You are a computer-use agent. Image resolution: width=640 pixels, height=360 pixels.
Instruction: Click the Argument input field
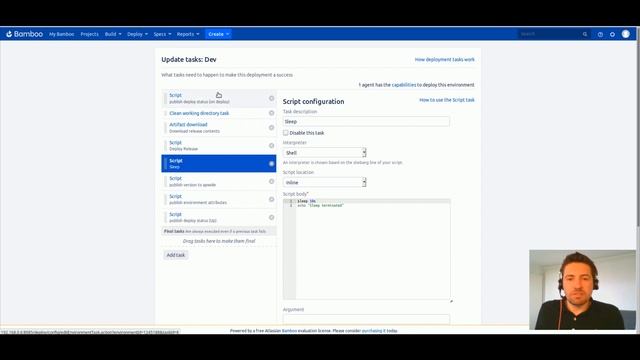click(366, 318)
